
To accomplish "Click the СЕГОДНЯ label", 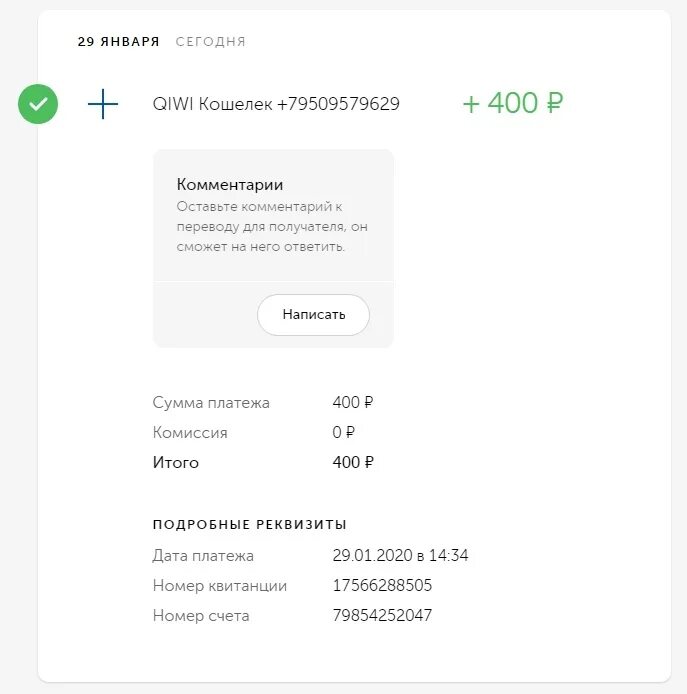I will [210, 42].
